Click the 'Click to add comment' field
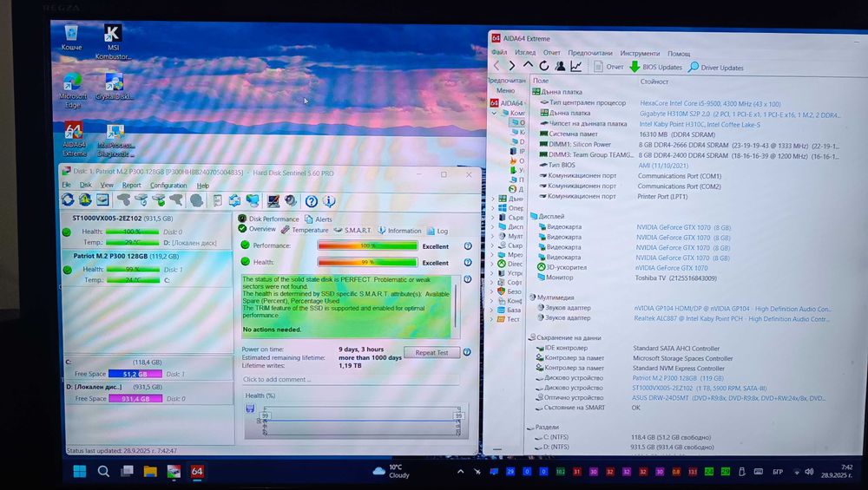 [x=350, y=379]
